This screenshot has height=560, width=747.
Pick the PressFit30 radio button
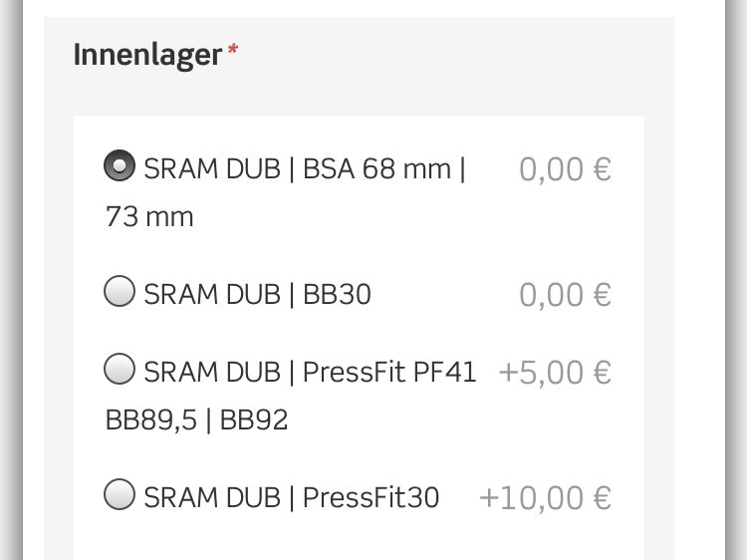click(120, 494)
